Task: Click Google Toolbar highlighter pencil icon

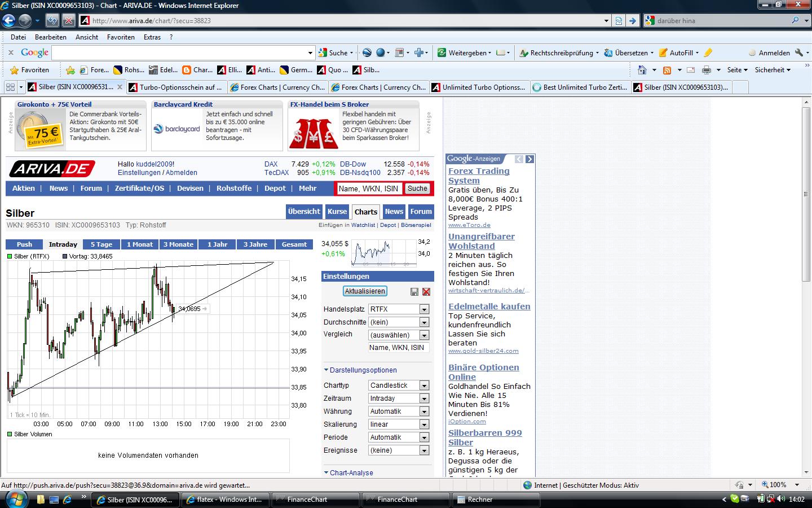Action: click(x=708, y=52)
